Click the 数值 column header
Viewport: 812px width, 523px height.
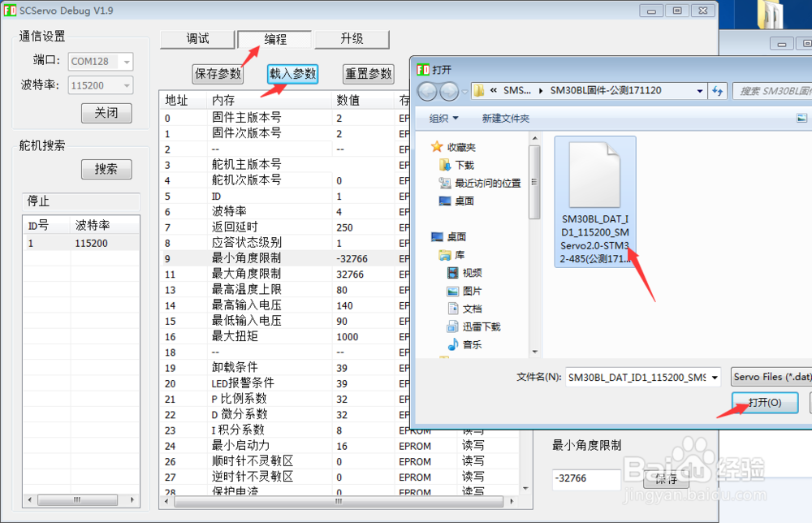362,100
